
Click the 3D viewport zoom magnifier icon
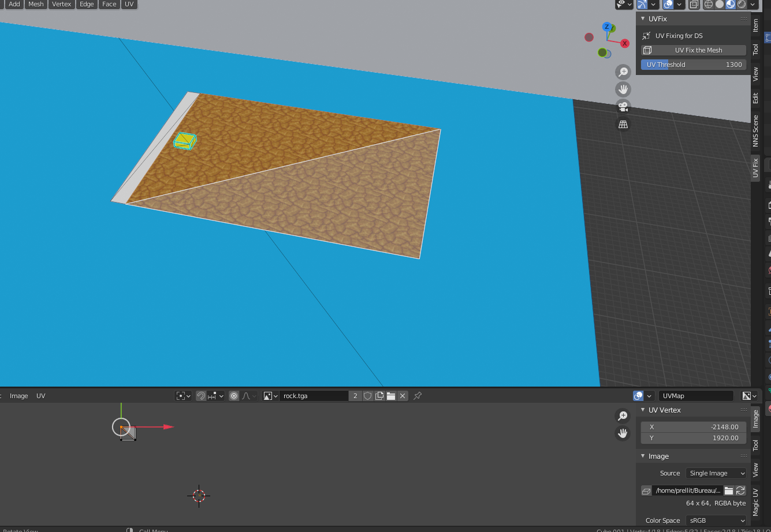click(x=623, y=72)
